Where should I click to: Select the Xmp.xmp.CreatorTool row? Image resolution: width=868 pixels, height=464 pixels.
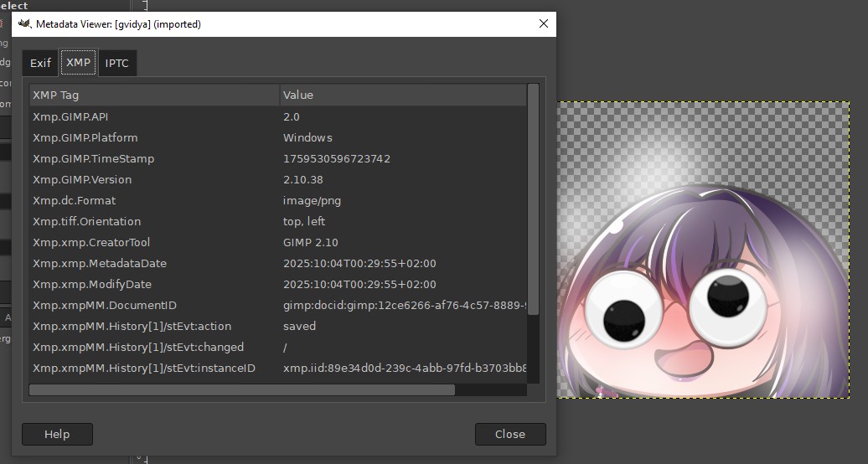pyautogui.click(x=278, y=243)
